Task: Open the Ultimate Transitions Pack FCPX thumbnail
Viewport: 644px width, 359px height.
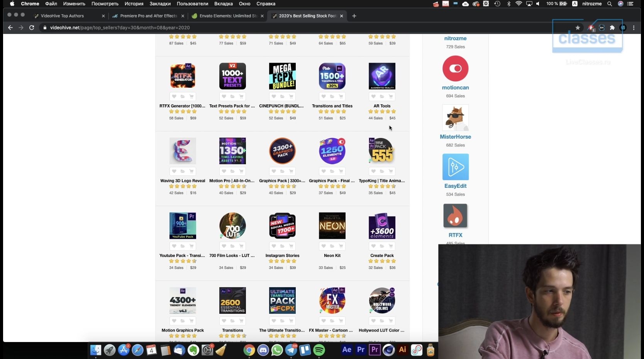Action: (282, 300)
